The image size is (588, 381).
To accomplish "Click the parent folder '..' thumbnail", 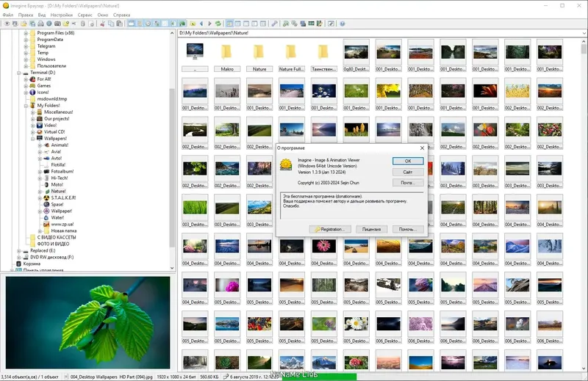I will point(195,56).
